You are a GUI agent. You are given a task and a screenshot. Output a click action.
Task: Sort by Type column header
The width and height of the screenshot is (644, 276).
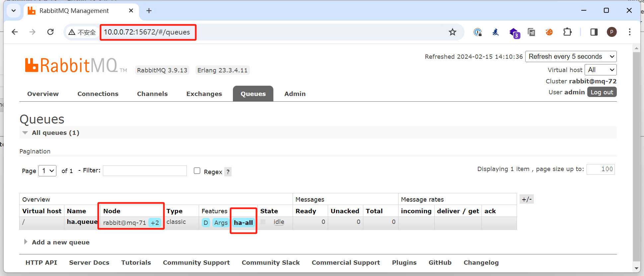click(x=175, y=211)
